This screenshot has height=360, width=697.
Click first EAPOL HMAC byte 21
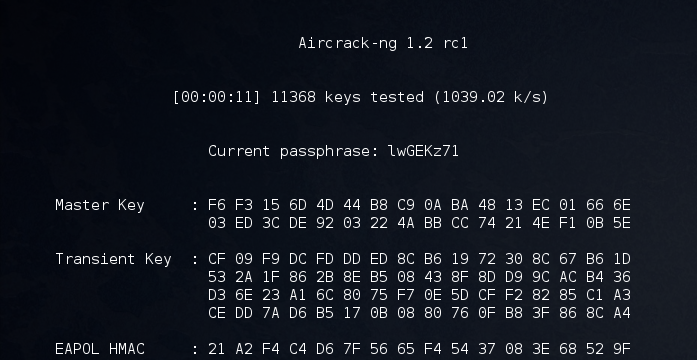pos(217,349)
